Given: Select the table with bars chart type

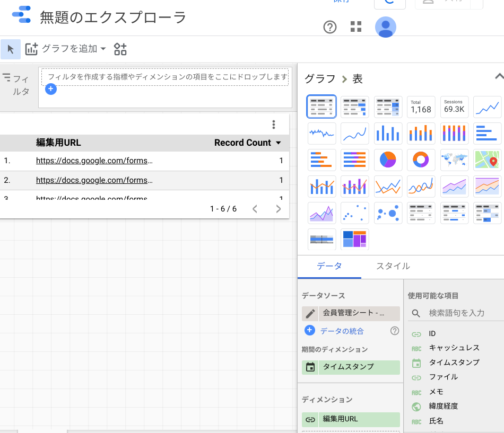Looking at the screenshot, I should [354, 107].
